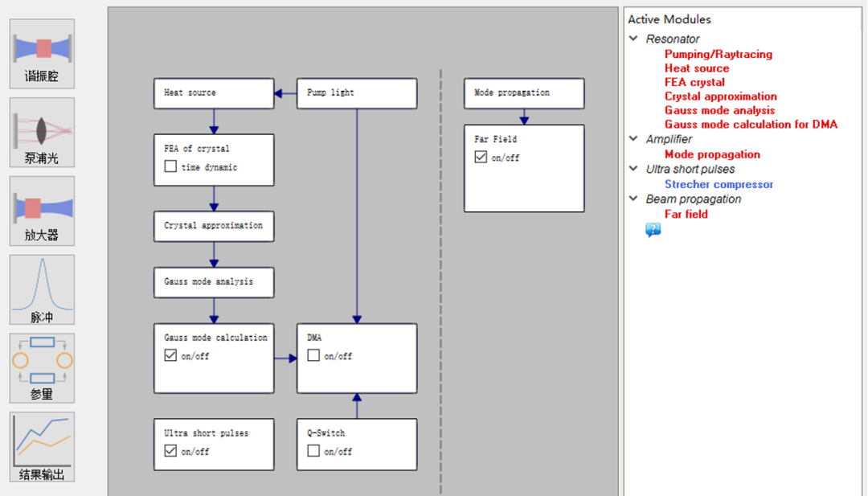The width and height of the screenshot is (868, 496).
Task: Open the 结果输出 results output icon
Action: tap(43, 447)
